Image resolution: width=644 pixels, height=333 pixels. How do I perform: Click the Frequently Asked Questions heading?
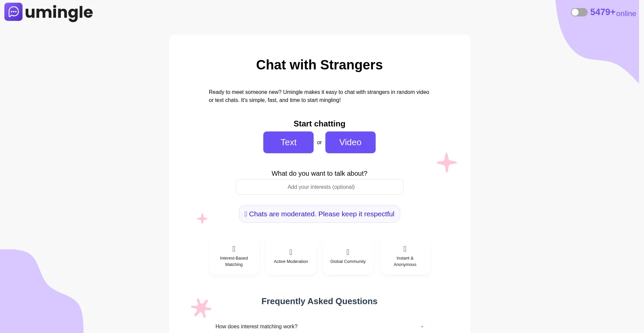[319, 301]
